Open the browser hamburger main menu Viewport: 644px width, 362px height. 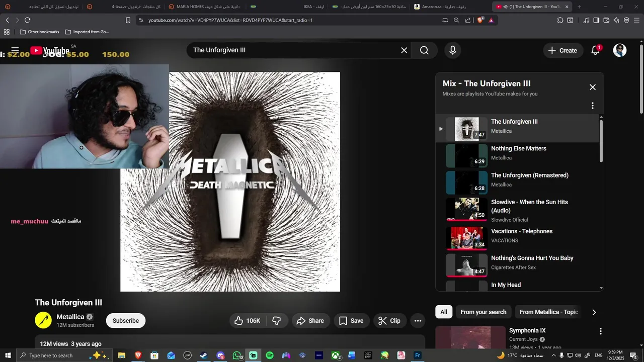click(x=636, y=20)
